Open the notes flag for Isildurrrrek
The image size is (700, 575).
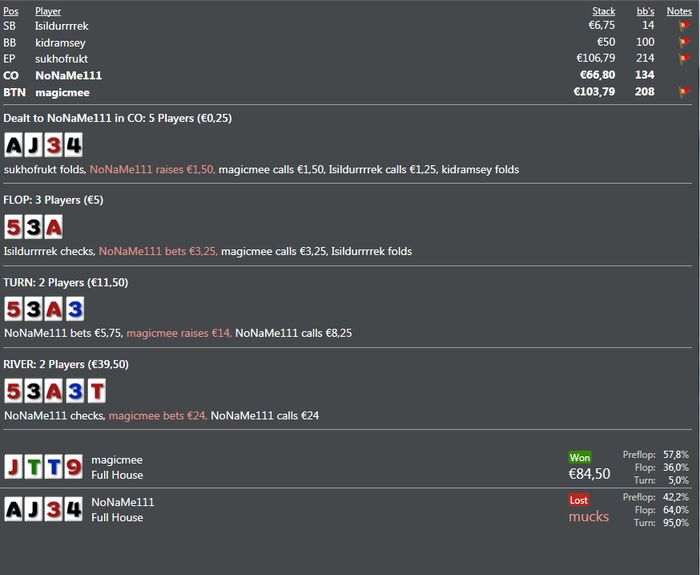(x=685, y=27)
